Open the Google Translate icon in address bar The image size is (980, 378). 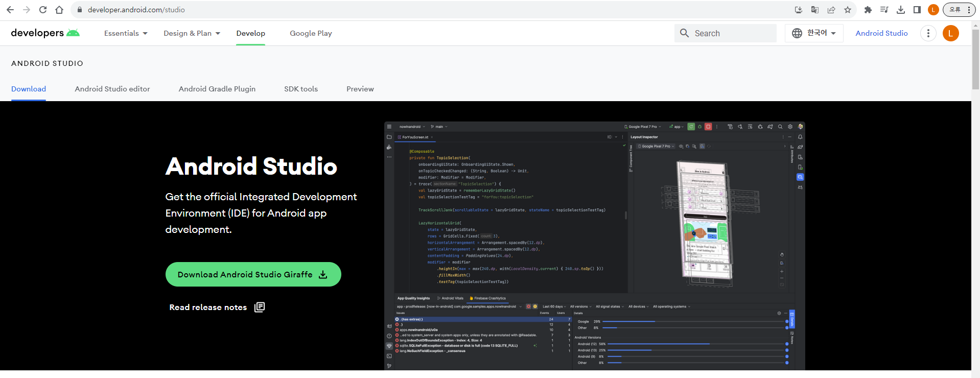[x=815, y=10]
